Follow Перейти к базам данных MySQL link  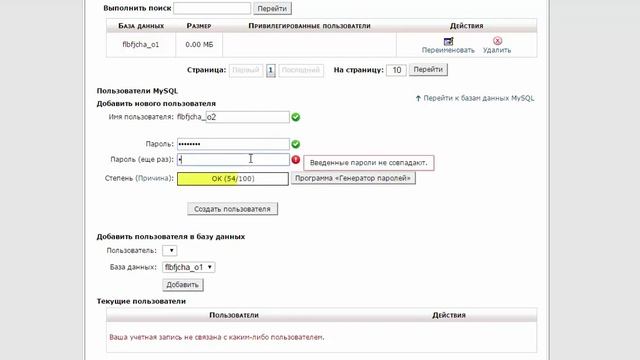pyautogui.click(x=479, y=98)
